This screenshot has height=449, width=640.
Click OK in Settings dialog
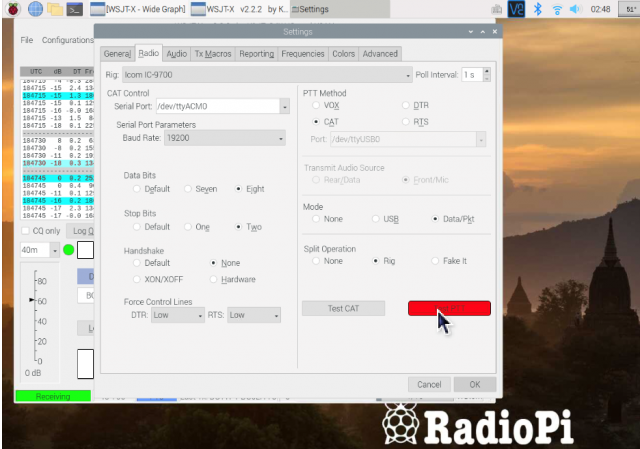[x=475, y=385]
